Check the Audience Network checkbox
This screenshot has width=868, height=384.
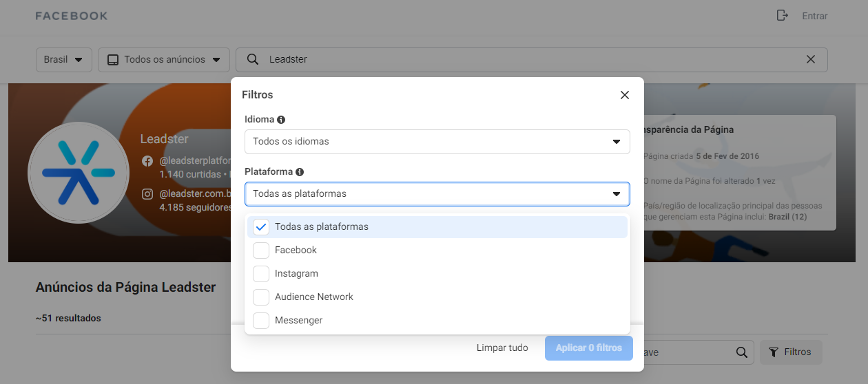[x=261, y=297]
